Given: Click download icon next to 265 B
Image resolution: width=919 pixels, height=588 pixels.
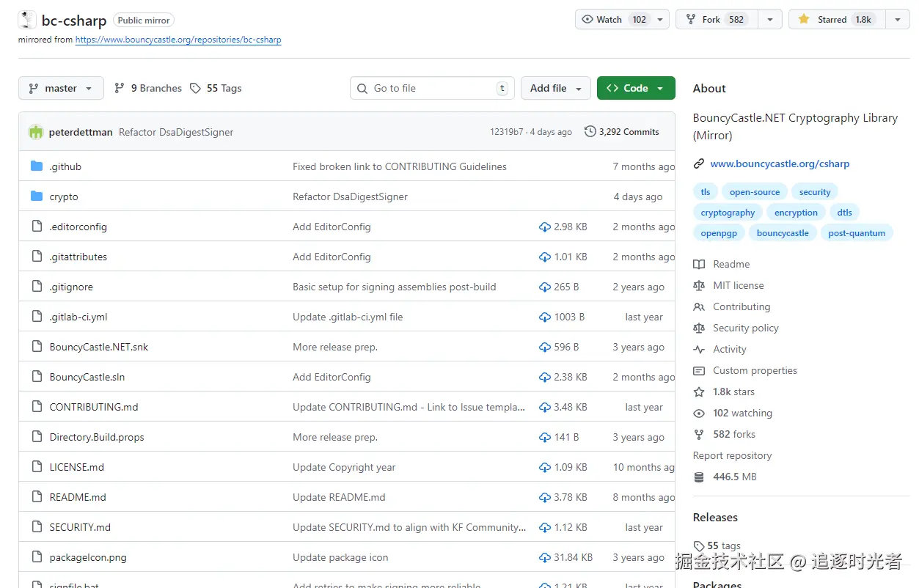Looking at the screenshot, I should [545, 287].
